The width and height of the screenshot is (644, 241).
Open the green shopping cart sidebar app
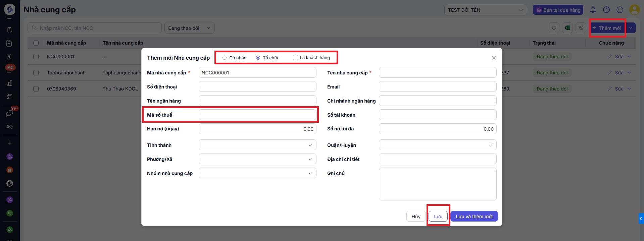10,213
